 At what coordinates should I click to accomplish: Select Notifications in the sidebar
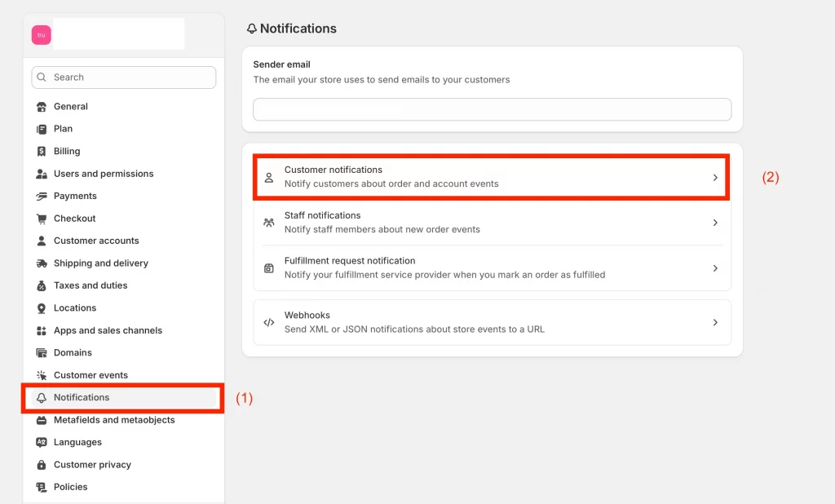tap(124, 397)
